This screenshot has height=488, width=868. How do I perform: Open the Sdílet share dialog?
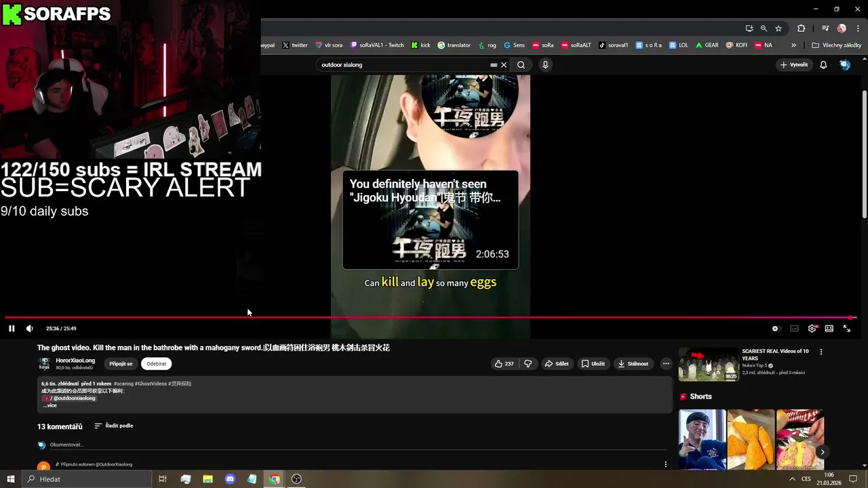(x=556, y=364)
